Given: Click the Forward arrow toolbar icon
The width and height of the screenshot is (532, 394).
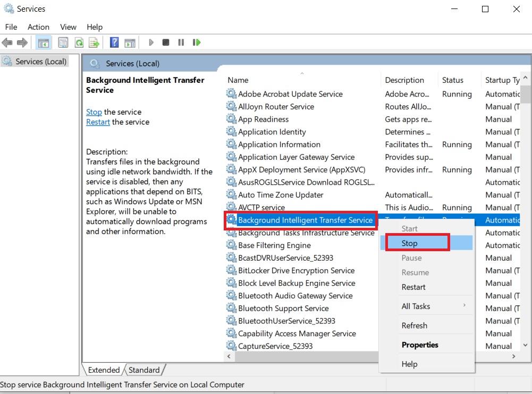Looking at the screenshot, I should pyautogui.click(x=22, y=42).
